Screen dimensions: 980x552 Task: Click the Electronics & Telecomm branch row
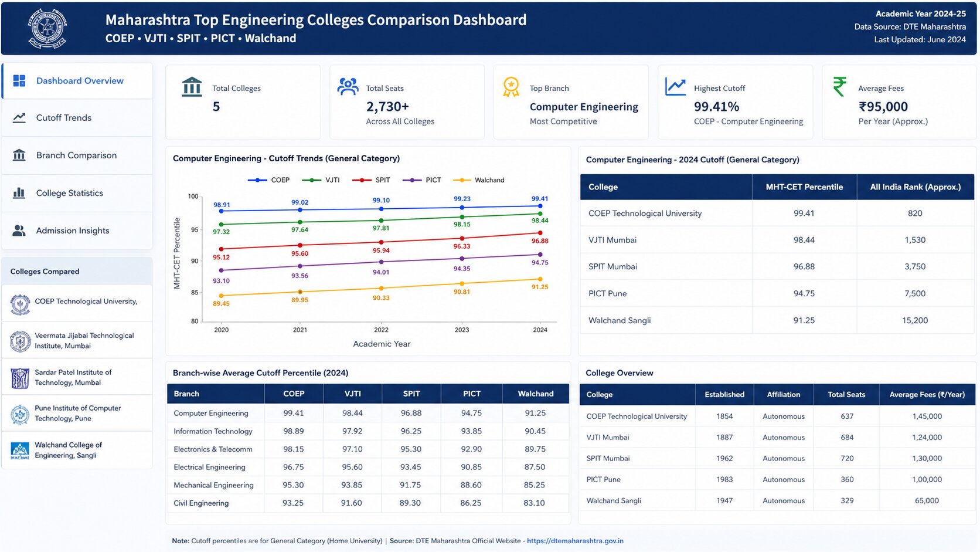point(368,449)
